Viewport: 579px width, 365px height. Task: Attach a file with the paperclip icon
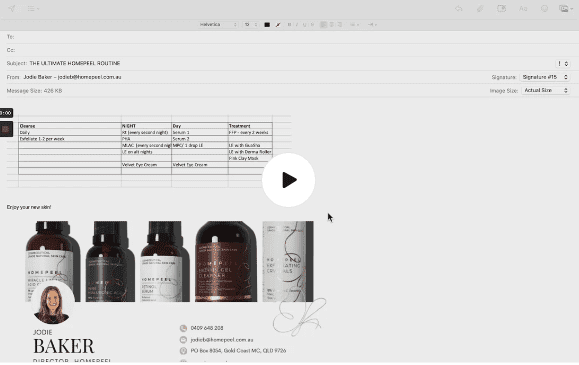click(480, 8)
